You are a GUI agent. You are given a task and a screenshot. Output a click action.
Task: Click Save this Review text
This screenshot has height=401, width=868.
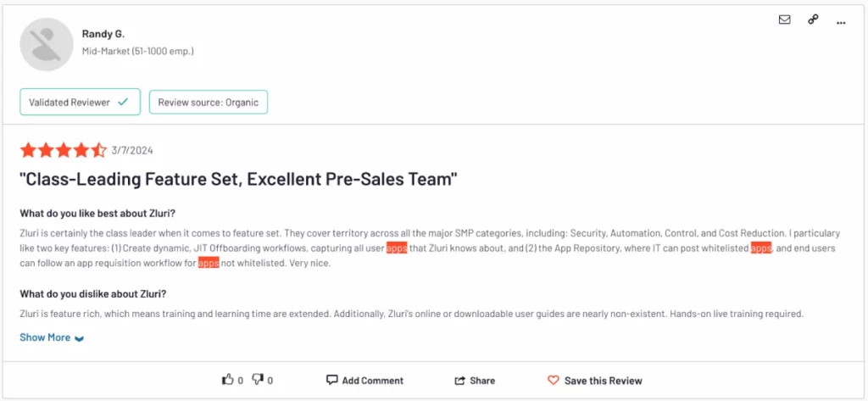[x=603, y=381]
